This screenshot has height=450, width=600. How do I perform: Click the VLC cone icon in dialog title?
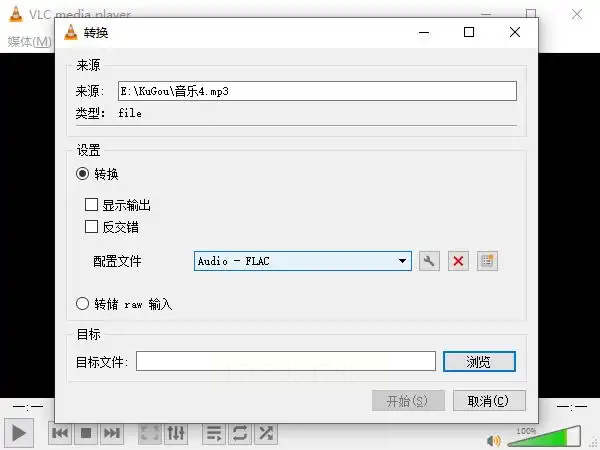tap(71, 32)
